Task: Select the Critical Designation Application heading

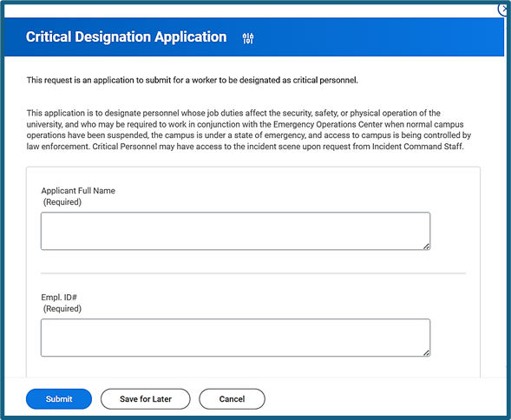Action: 126,36
